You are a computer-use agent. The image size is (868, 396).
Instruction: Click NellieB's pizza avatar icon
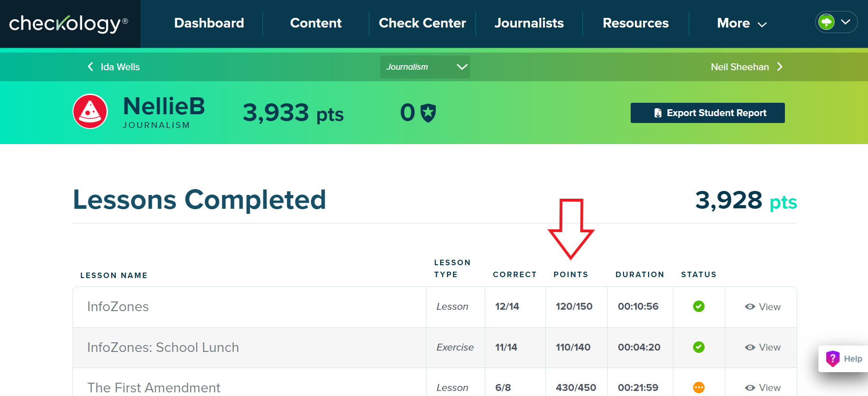tap(90, 112)
